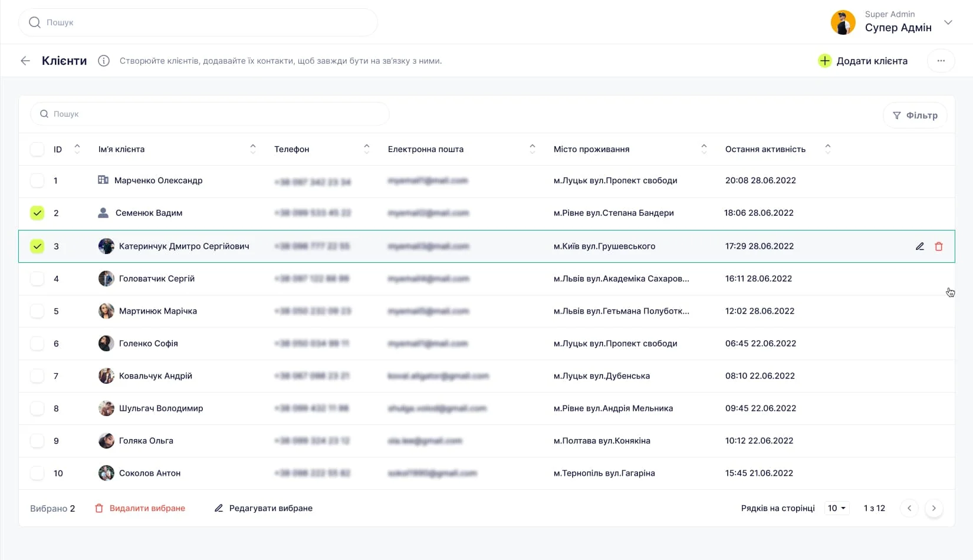The image size is (973, 560).
Task: Go to next page with right chevron
Action: [933, 508]
